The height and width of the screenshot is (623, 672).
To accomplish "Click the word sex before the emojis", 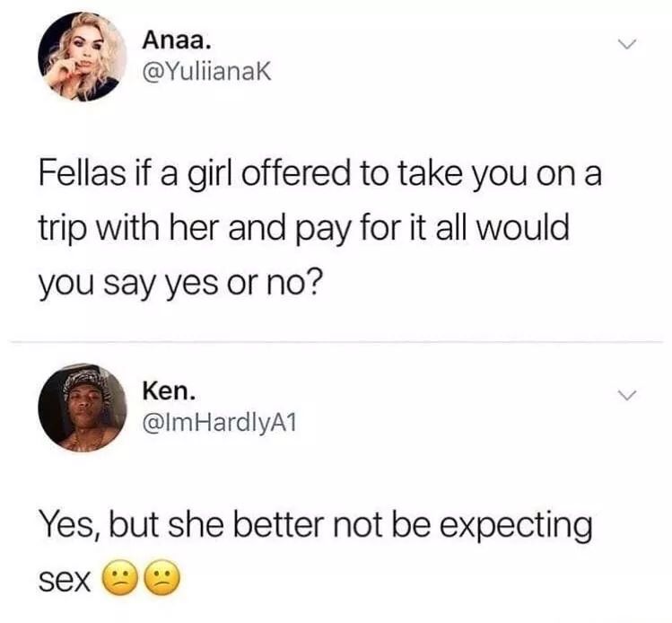I will [x=65, y=581].
